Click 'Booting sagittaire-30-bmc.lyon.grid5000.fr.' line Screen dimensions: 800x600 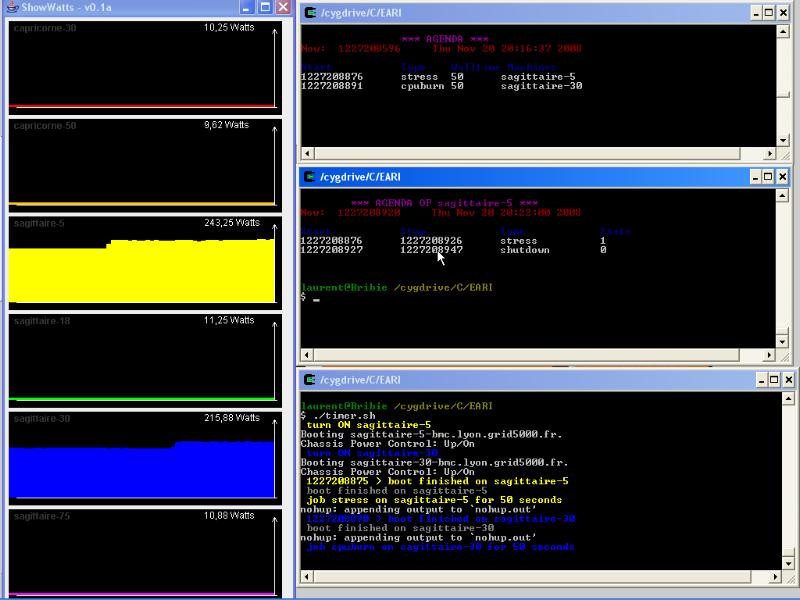(434, 462)
